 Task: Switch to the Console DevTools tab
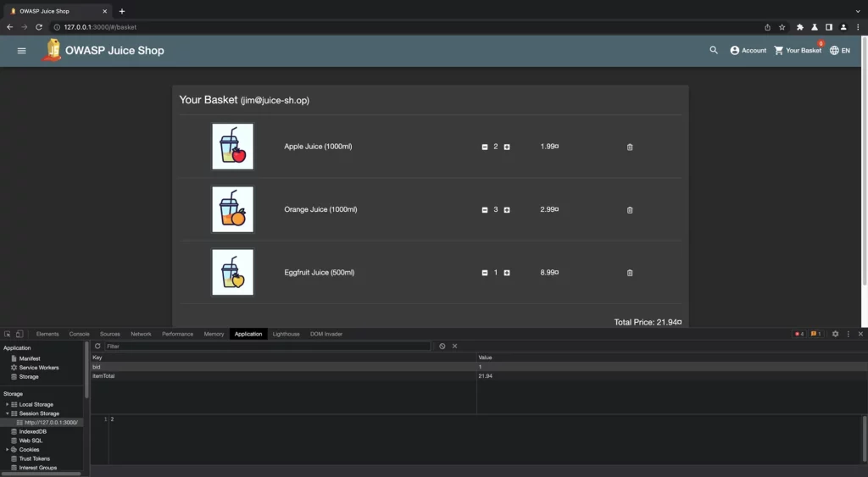tap(79, 334)
